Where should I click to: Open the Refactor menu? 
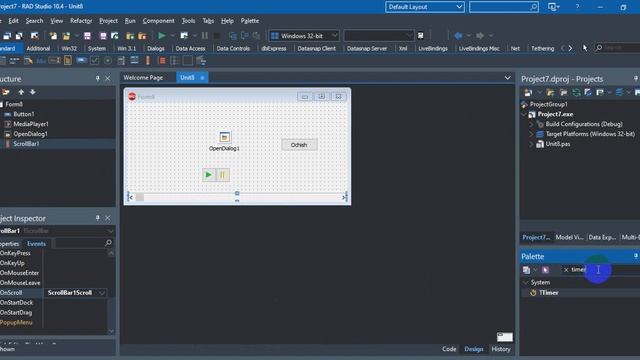coord(81,21)
